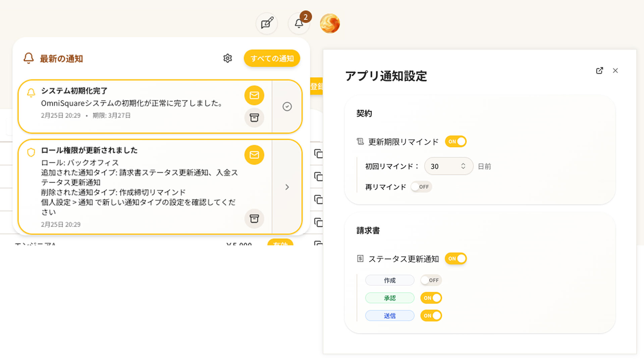
Task: Open notification settings gear icon
Action: tap(227, 58)
